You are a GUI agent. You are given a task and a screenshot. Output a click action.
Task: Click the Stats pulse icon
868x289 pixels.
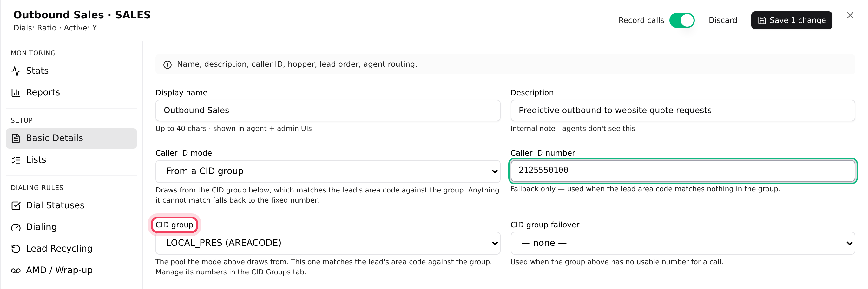(16, 71)
